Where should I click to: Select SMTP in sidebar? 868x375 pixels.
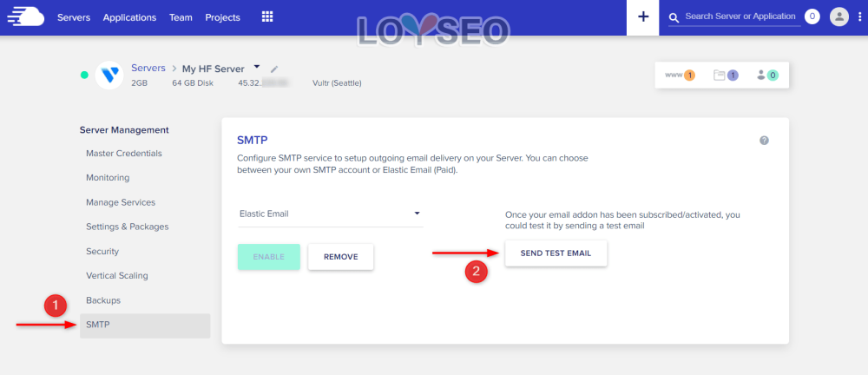(x=145, y=326)
